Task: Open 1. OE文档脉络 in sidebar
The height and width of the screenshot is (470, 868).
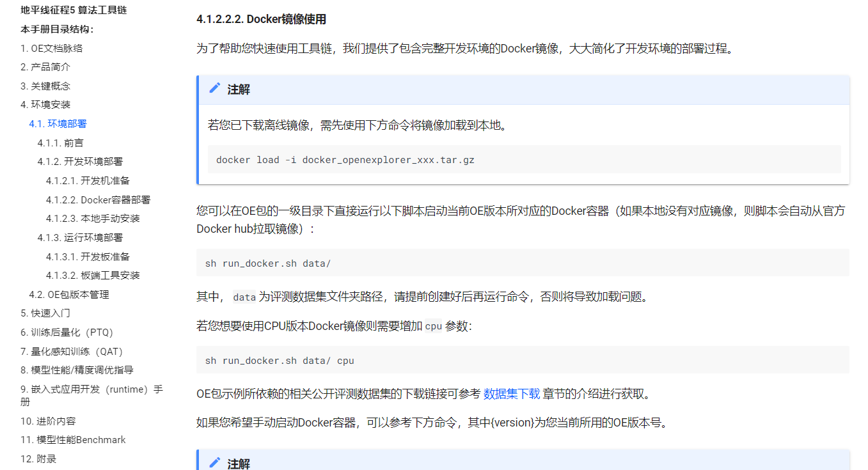Action: pos(51,48)
